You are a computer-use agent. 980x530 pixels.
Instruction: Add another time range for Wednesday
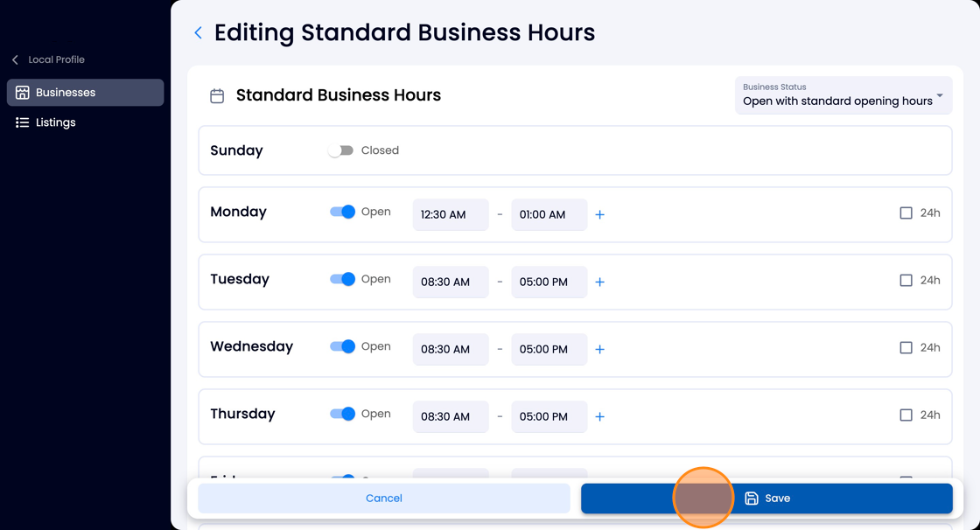point(600,349)
